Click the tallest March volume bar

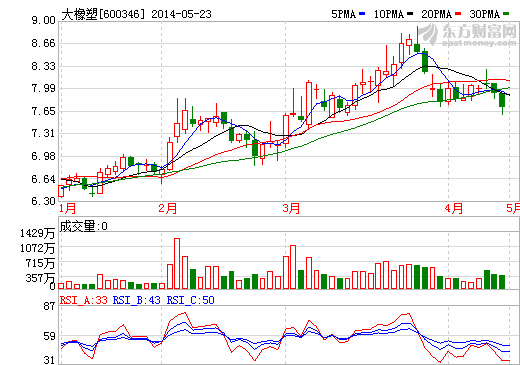pyautogui.click(x=293, y=267)
